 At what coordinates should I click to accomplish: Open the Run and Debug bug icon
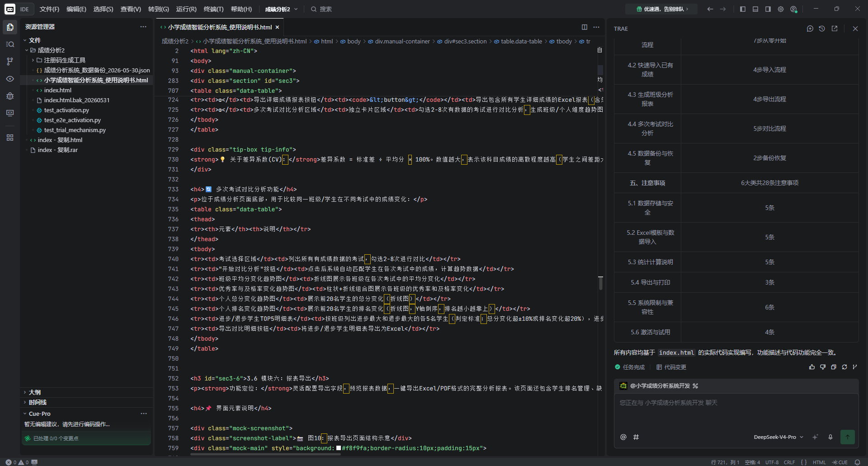click(x=10, y=96)
